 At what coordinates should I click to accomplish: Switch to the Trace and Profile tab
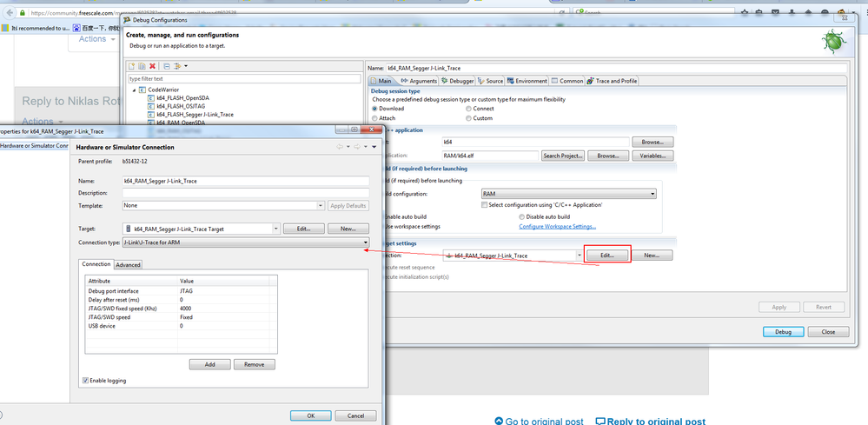(613, 81)
